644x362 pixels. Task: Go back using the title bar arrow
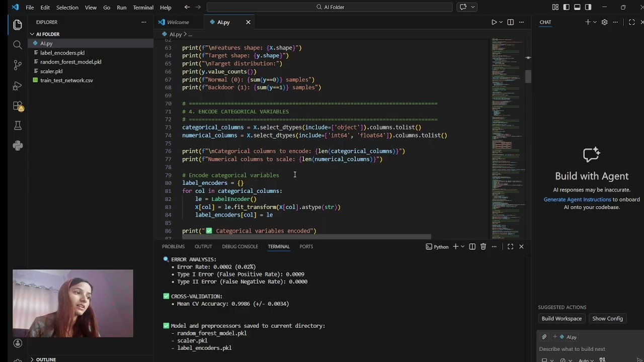[x=187, y=7]
